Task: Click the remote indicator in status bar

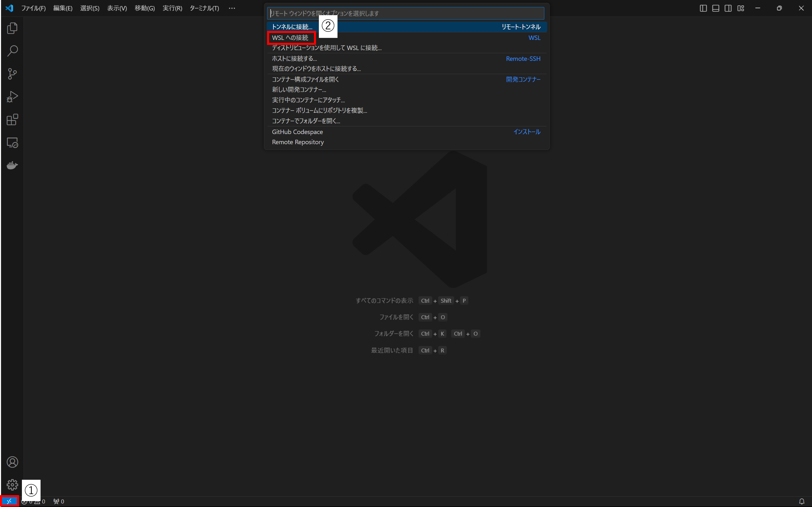Action: click(9, 501)
